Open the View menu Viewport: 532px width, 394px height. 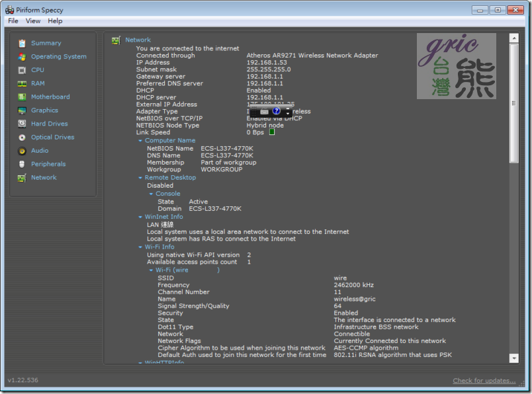click(x=33, y=21)
